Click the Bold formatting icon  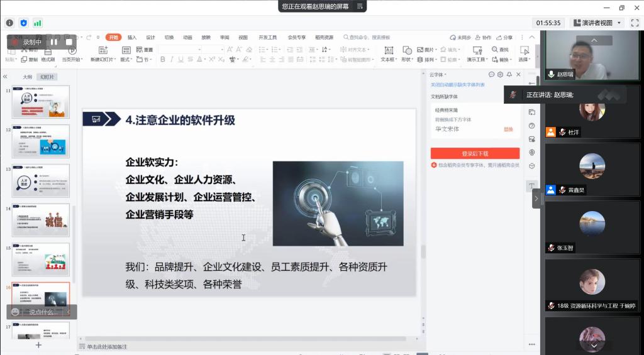[162, 60]
